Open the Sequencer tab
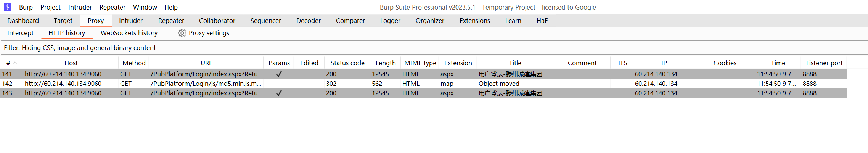 click(266, 21)
